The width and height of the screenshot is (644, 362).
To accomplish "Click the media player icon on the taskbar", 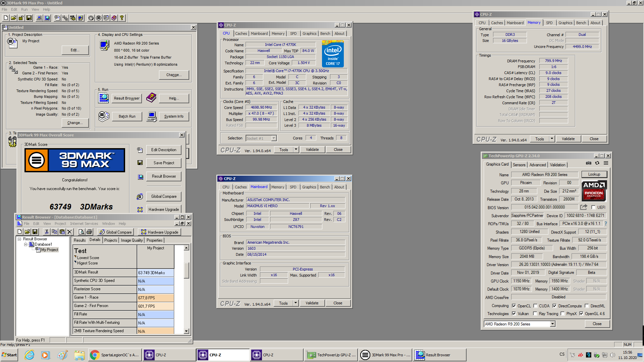I will click(x=46, y=355).
